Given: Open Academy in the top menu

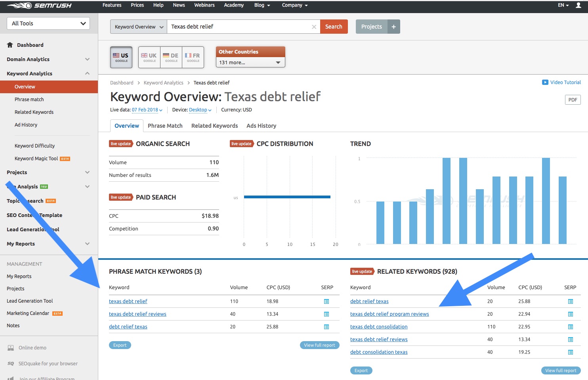Looking at the screenshot, I should click(234, 5).
